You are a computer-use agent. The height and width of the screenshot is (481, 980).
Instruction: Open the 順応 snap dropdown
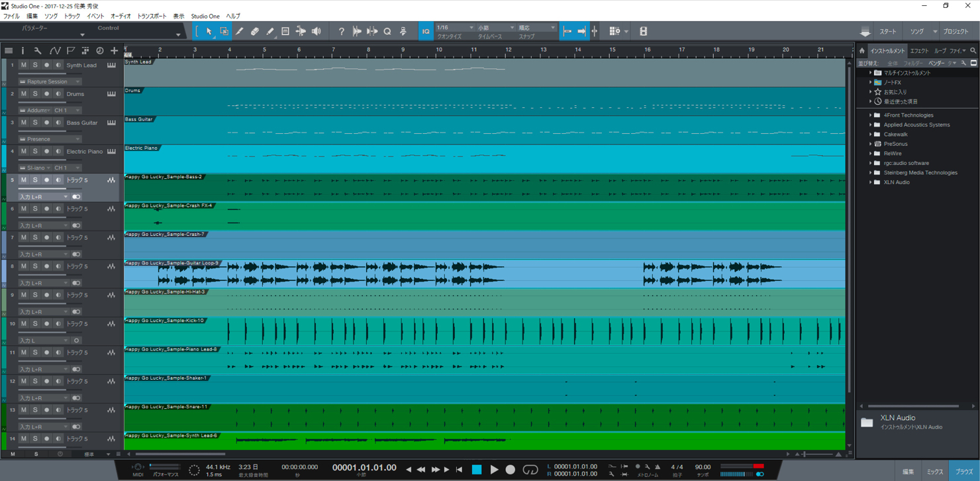[x=537, y=28]
